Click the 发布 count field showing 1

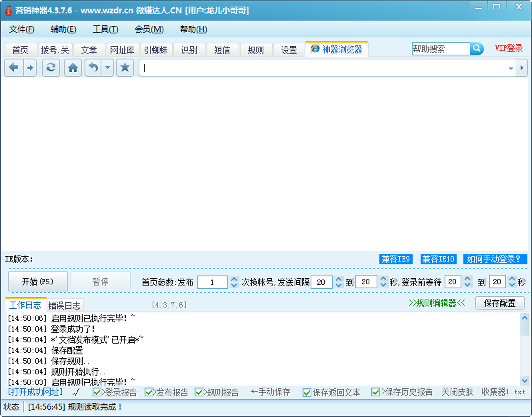coord(213,282)
